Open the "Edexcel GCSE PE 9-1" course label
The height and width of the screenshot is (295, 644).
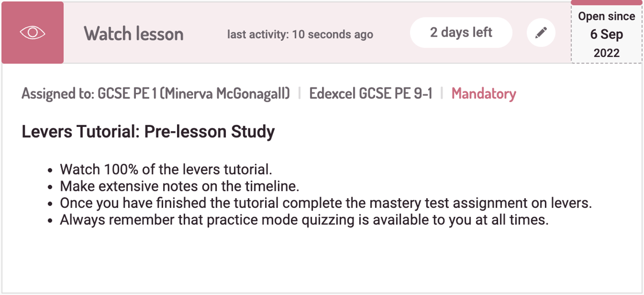[370, 94]
